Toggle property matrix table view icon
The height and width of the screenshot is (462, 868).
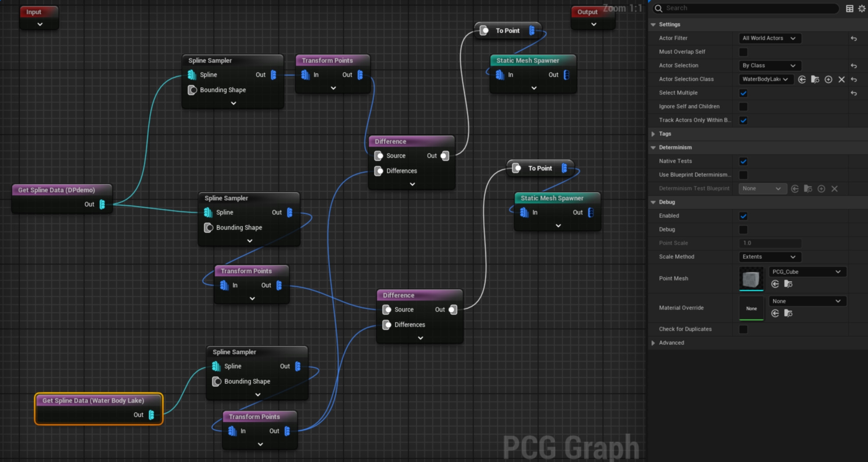(850, 8)
